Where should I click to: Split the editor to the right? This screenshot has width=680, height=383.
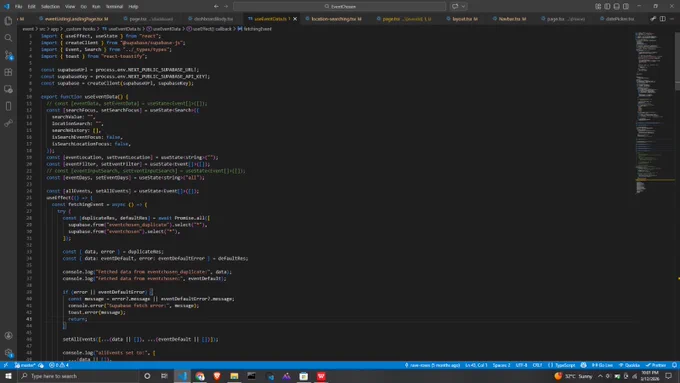tap(663, 19)
